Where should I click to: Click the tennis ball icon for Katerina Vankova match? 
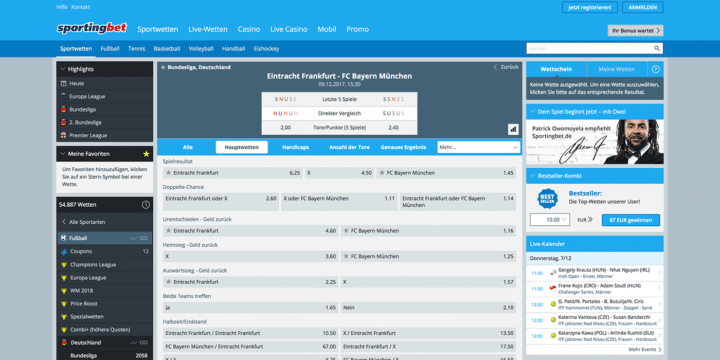[553, 320]
